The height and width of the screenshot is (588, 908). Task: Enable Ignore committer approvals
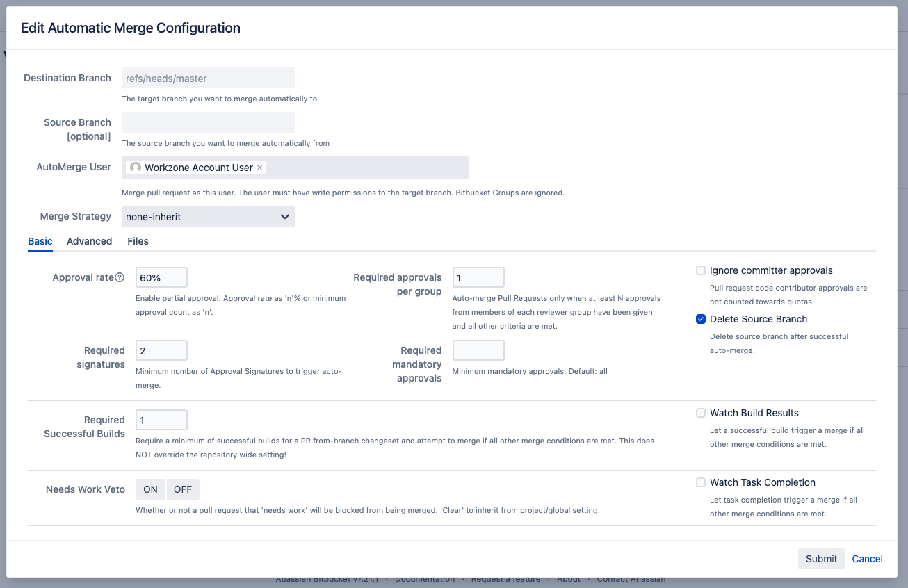(x=701, y=270)
